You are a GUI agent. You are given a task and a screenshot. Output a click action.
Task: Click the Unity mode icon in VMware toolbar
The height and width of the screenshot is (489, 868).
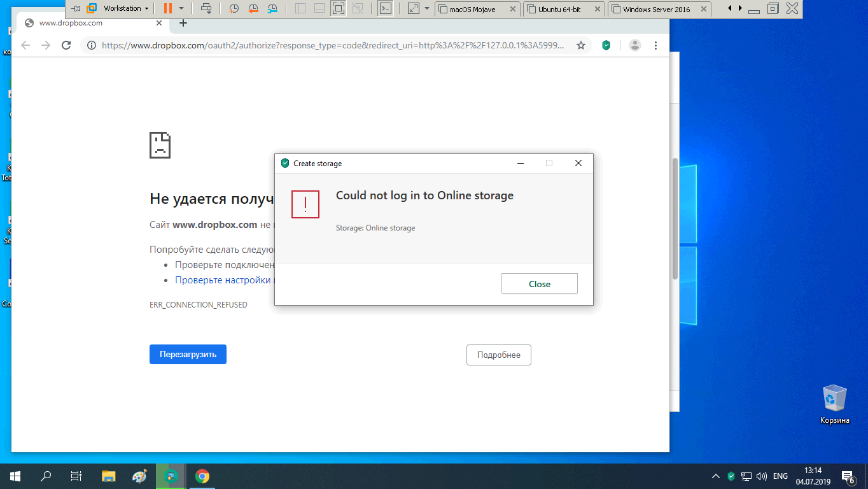(358, 9)
